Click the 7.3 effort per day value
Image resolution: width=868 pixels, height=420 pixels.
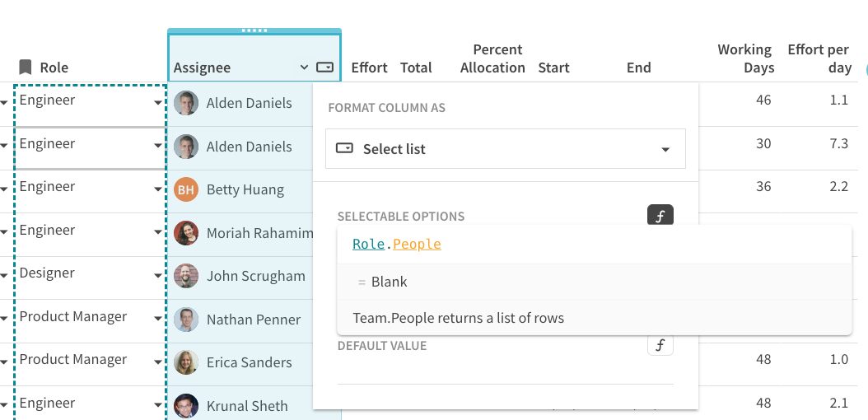(x=839, y=143)
